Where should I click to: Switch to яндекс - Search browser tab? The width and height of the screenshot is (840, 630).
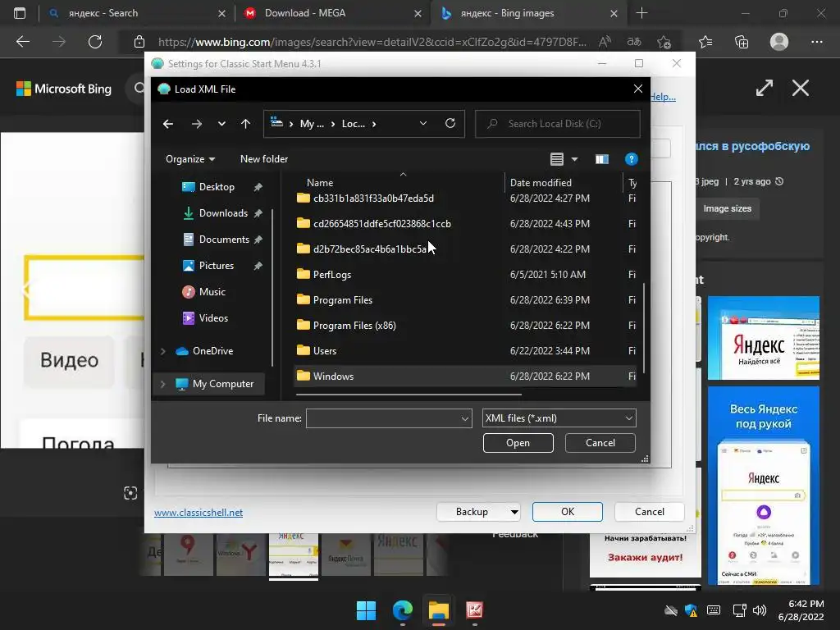pos(135,13)
